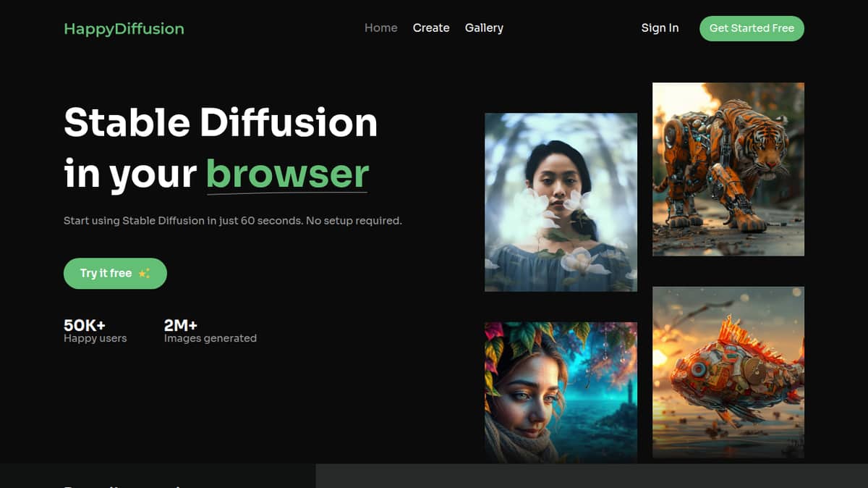Image resolution: width=868 pixels, height=488 pixels.
Task: Click the Try it free button
Action: (115, 274)
